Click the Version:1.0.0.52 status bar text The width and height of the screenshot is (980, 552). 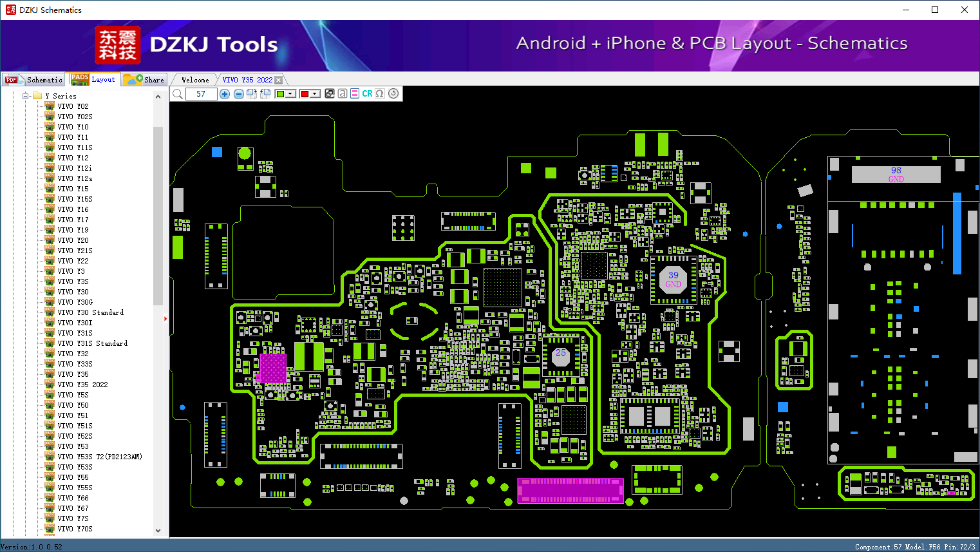(32, 547)
